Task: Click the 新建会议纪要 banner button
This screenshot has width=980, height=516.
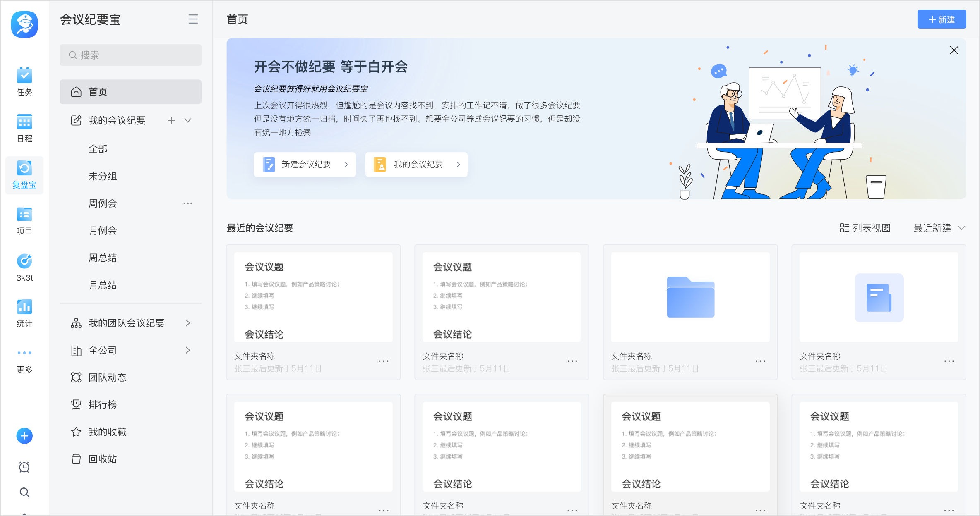Action: (305, 165)
